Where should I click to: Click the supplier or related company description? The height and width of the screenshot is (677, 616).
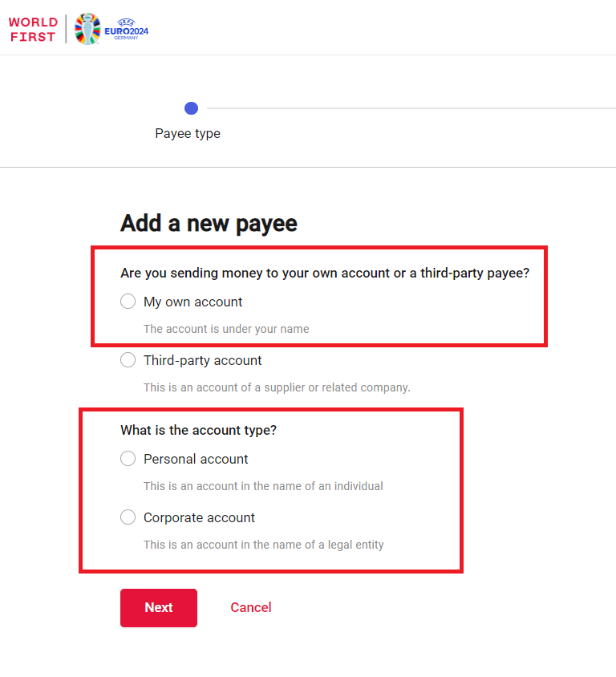(277, 387)
